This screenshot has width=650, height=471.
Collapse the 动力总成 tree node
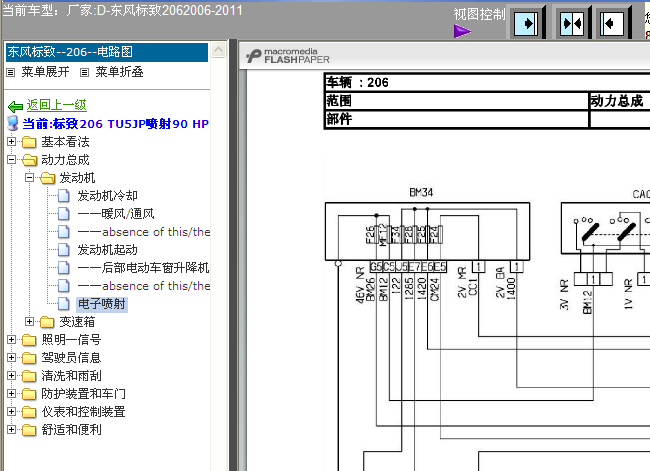pos(12,160)
